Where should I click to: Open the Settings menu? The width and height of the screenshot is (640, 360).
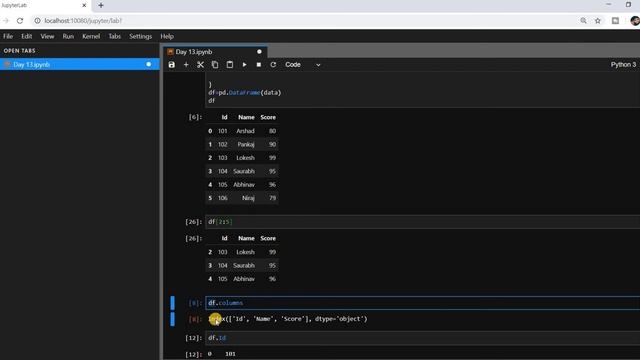[x=140, y=36]
